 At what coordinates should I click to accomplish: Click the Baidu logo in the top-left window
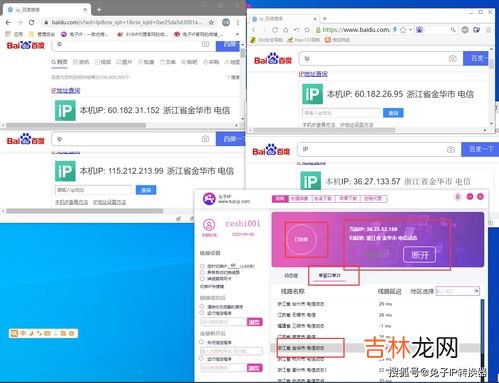click(26, 45)
